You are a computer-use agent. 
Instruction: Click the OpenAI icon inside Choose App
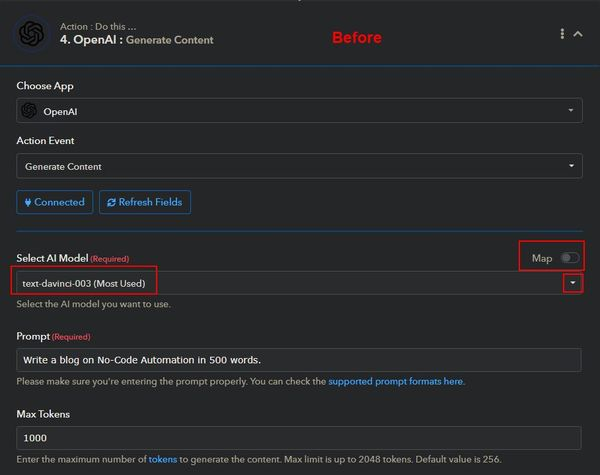point(29,111)
